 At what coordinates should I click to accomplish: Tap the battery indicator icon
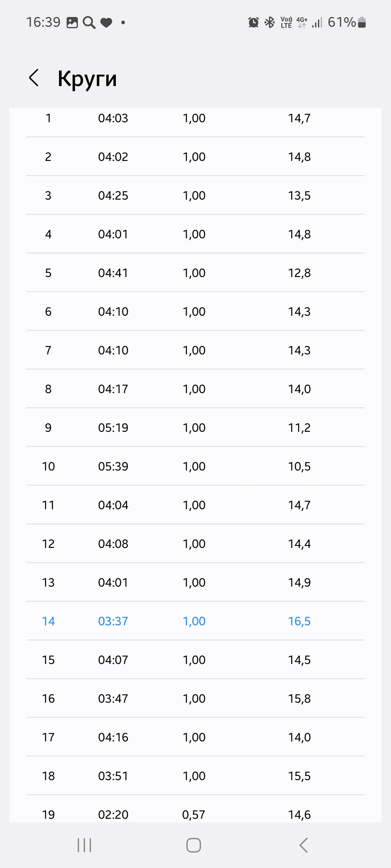362,22
